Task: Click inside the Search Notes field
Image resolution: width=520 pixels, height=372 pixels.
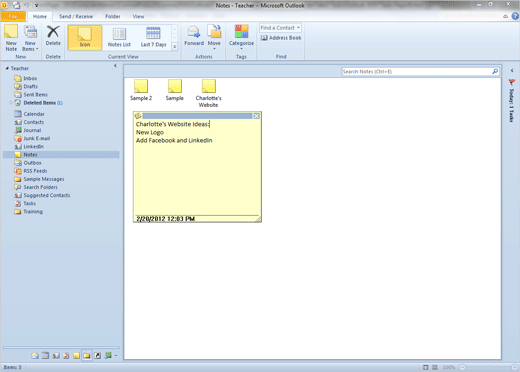Action: point(417,71)
